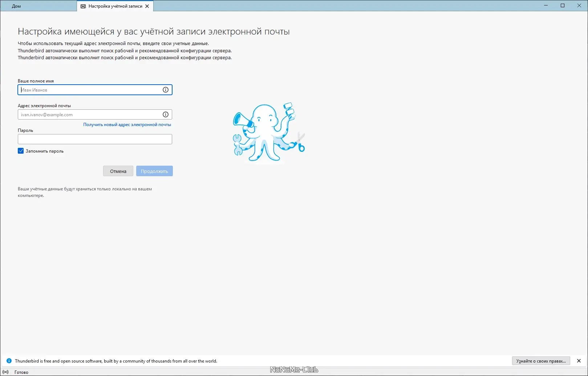Maximize the Thunderbird window
588x376 pixels.
[563, 5]
